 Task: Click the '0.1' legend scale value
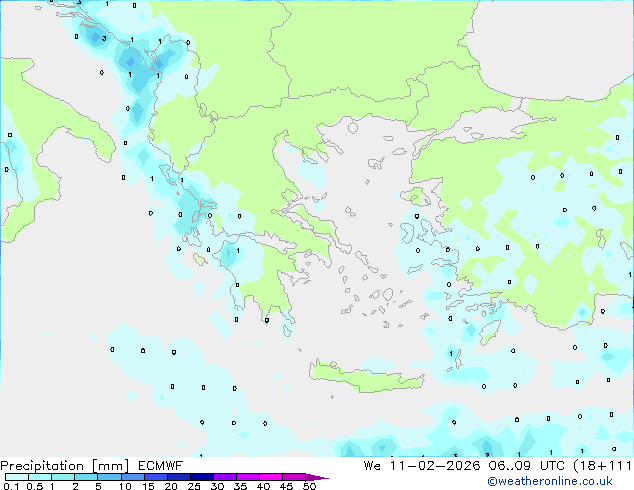pos(11,486)
